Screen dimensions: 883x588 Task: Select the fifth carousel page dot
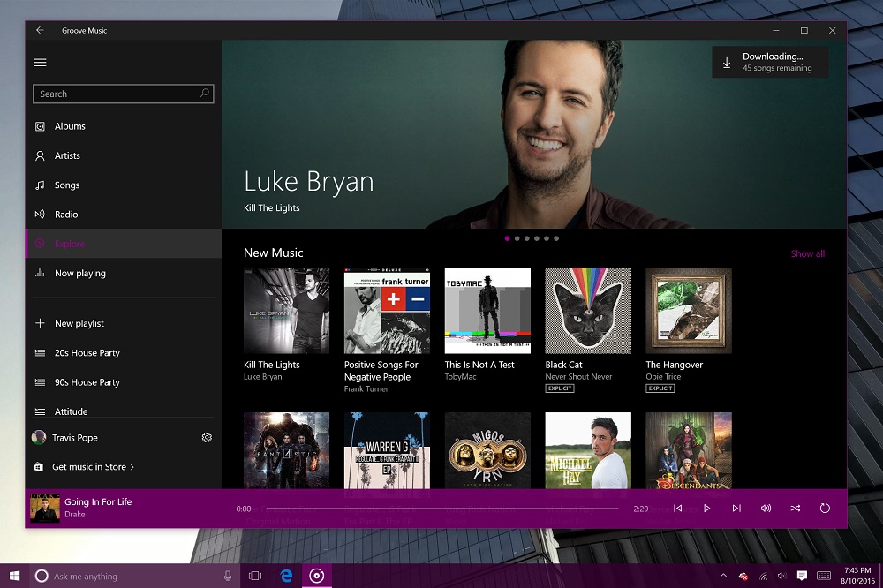(547, 238)
